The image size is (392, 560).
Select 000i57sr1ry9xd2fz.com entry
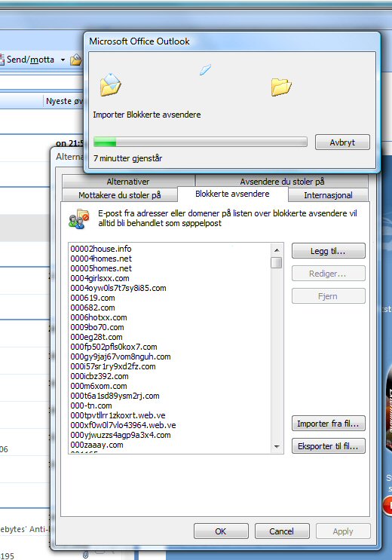click(113, 366)
